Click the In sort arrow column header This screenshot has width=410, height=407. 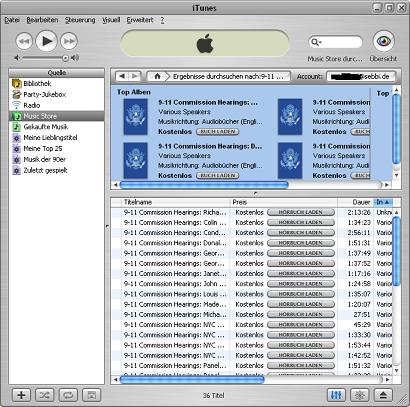(383, 202)
